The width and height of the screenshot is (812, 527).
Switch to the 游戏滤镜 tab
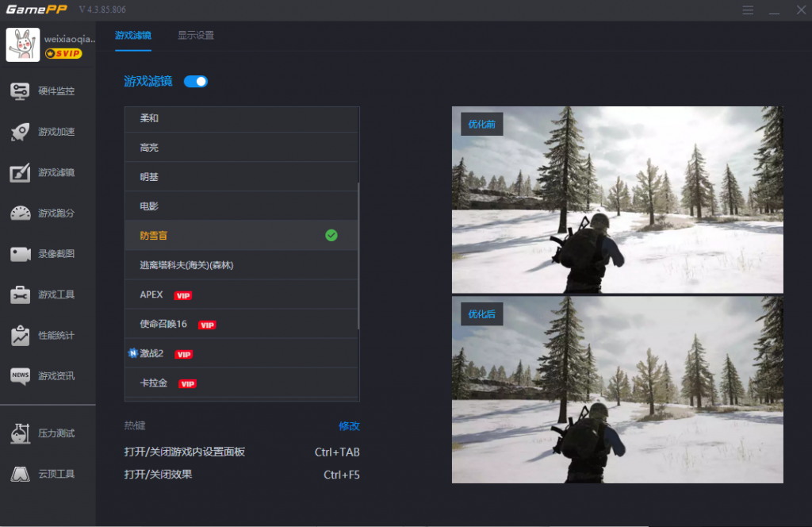pos(133,35)
